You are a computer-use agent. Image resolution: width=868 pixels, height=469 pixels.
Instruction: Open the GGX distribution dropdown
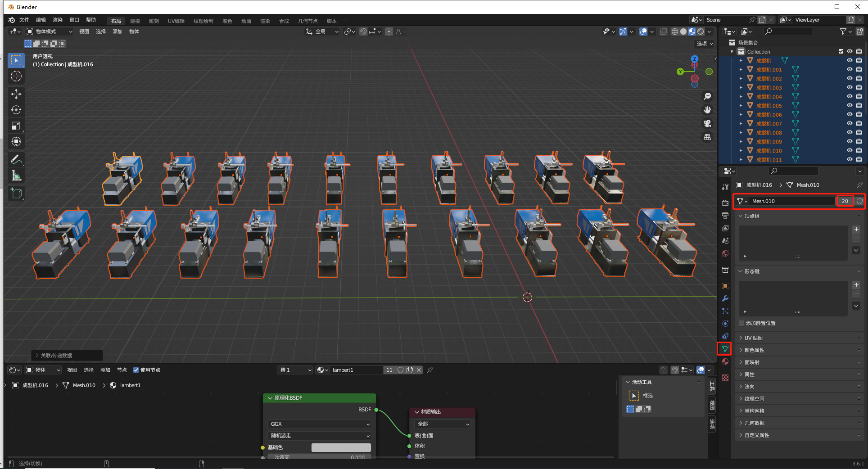point(319,424)
